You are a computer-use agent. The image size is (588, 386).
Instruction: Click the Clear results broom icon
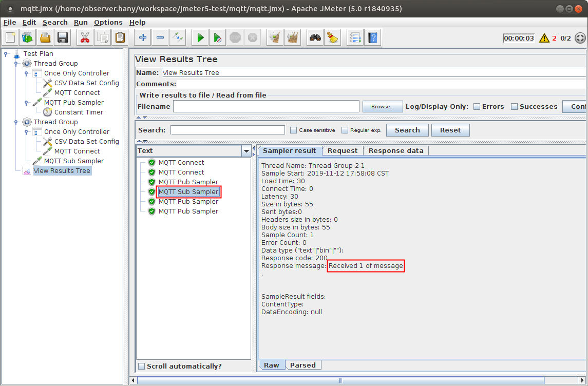tap(275, 37)
